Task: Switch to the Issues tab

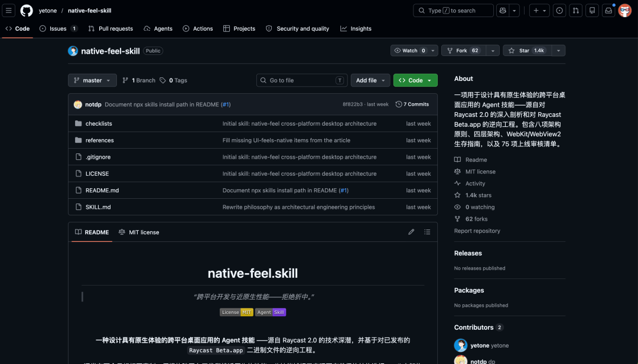Action: pos(58,28)
